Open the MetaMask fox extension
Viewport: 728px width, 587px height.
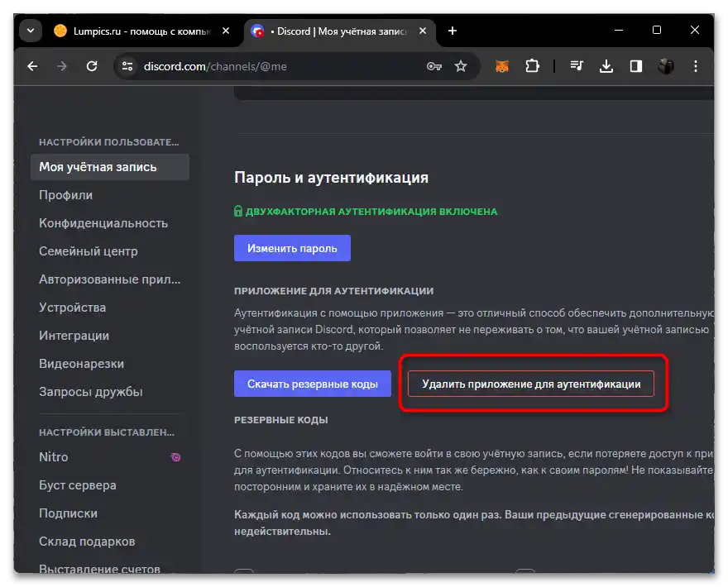click(x=502, y=66)
